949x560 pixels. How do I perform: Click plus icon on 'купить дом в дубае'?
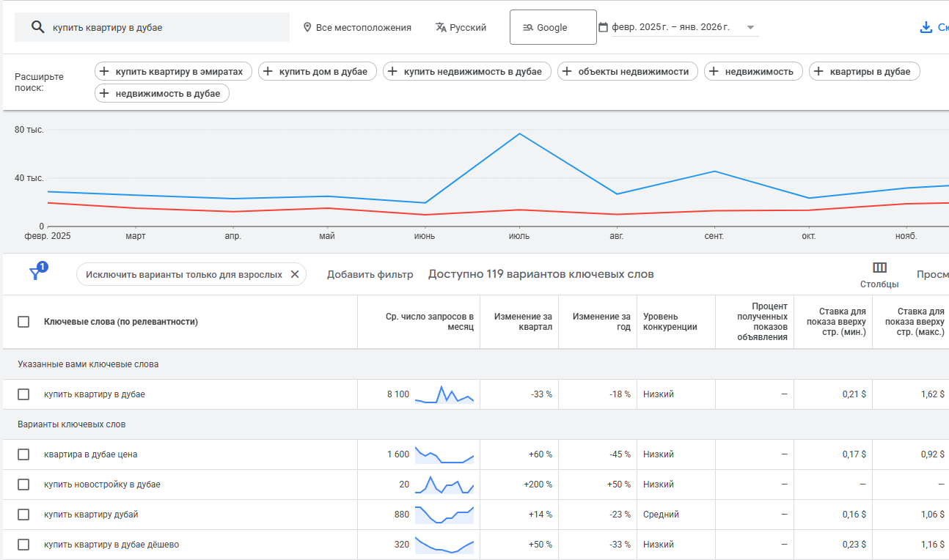click(268, 71)
